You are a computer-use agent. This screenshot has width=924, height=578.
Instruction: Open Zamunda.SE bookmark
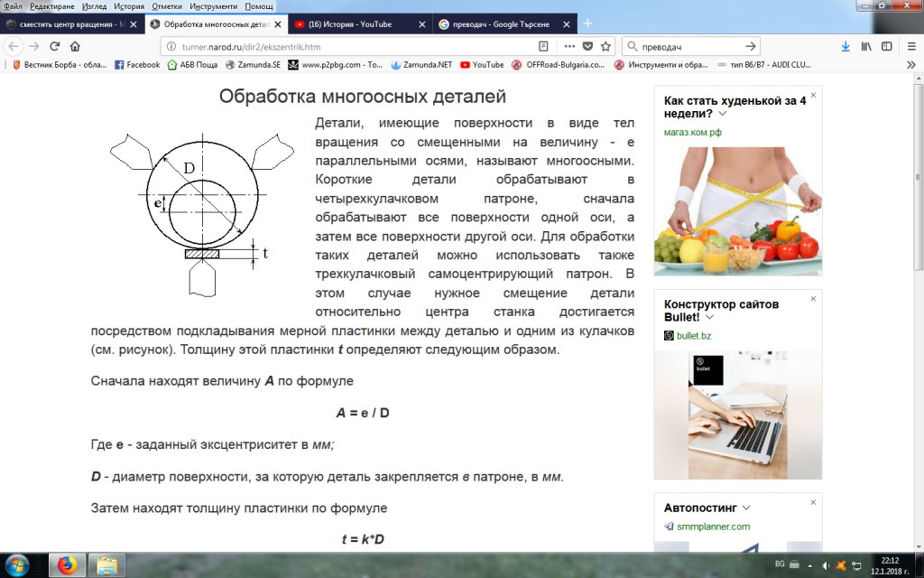point(253,65)
